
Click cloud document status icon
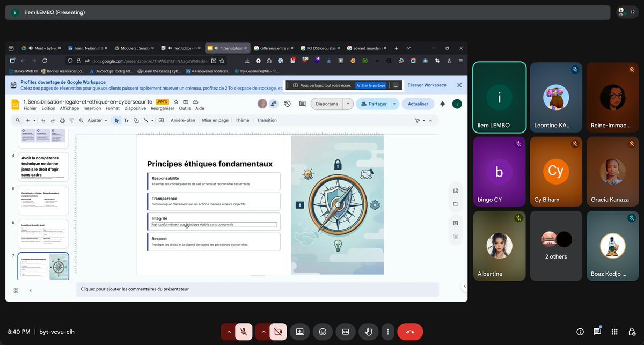pyautogui.click(x=195, y=101)
